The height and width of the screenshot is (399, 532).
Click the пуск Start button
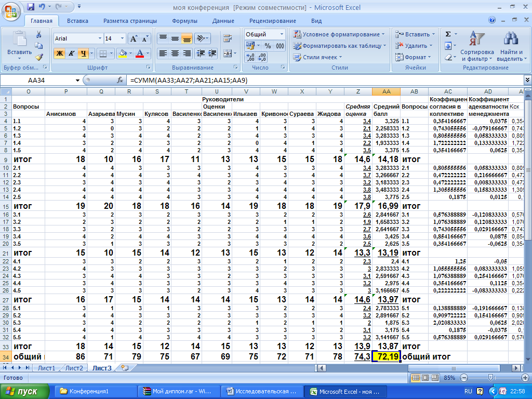click(24, 391)
